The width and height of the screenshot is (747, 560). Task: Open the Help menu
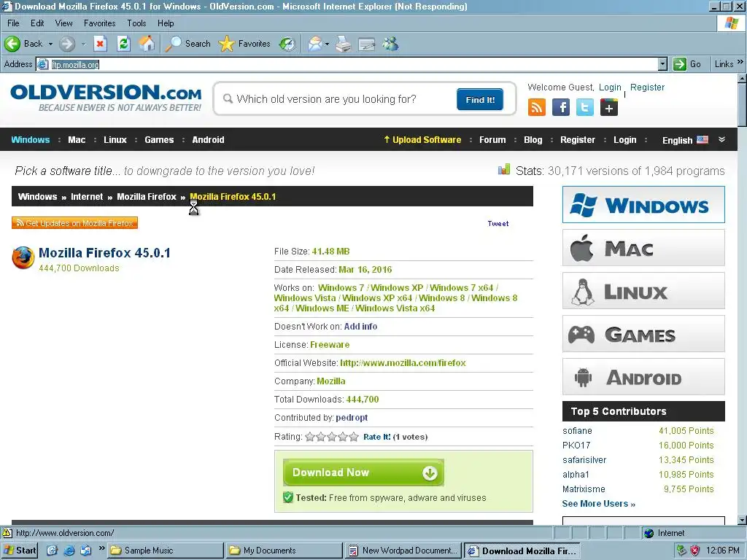coord(166,23)
